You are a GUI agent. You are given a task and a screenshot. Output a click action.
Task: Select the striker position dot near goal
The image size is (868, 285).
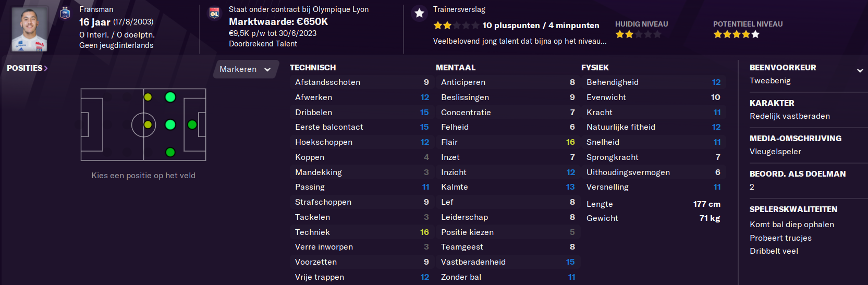(192, 125)
